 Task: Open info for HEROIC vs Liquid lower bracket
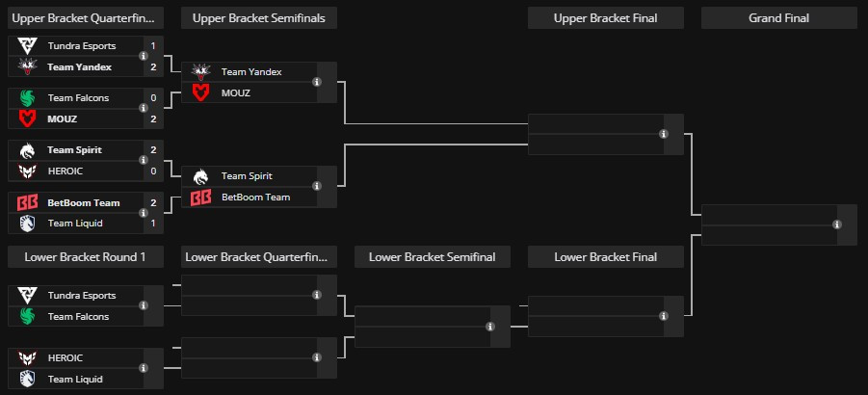[144, 368]
